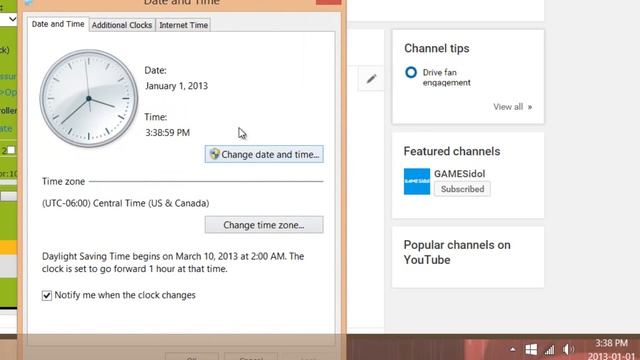Click the Change time zone button

[264, 225]
